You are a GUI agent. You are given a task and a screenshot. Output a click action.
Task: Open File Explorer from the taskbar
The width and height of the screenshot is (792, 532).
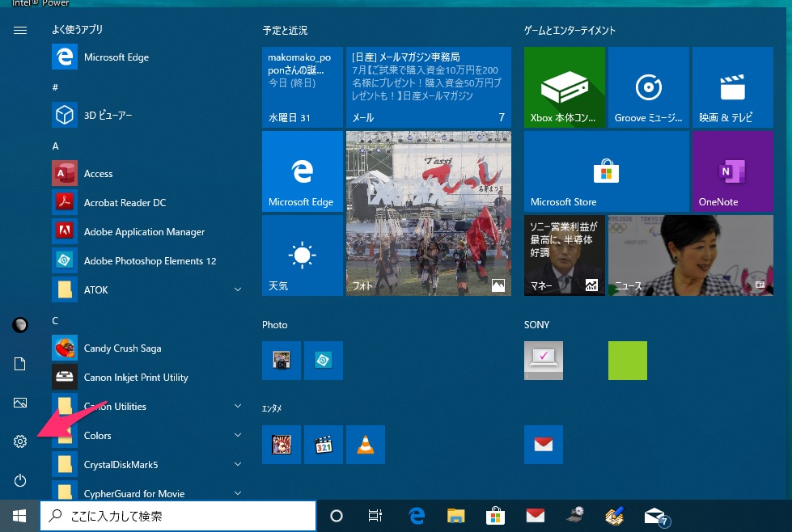pyautogui.click(x=456, y=516)
